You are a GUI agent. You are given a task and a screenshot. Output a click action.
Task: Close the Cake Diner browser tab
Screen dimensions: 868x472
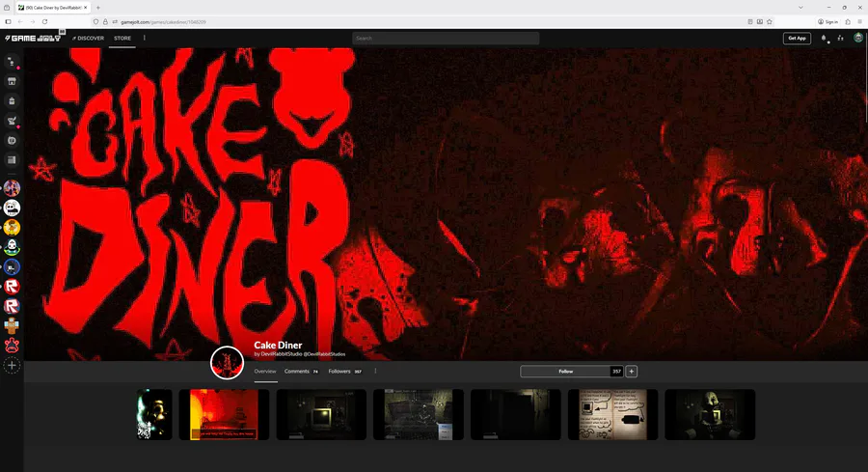pos(85,7)
